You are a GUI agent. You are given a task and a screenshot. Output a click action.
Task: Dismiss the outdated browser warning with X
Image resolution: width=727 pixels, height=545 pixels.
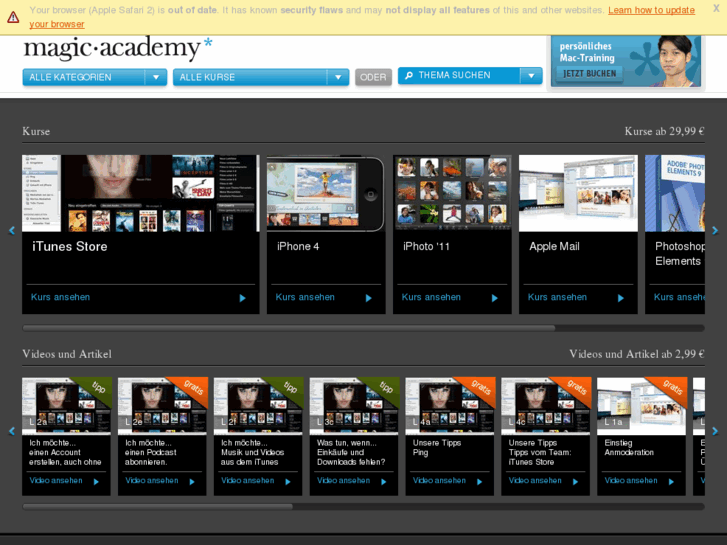click(x=716, y=8)
